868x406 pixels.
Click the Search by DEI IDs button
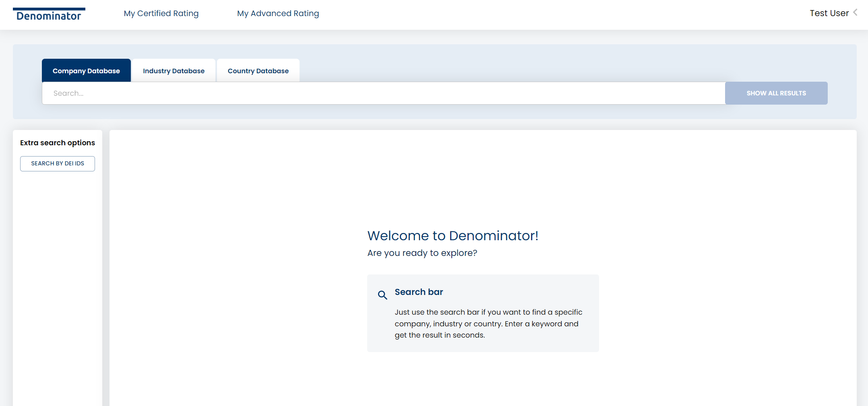[58, 164]
